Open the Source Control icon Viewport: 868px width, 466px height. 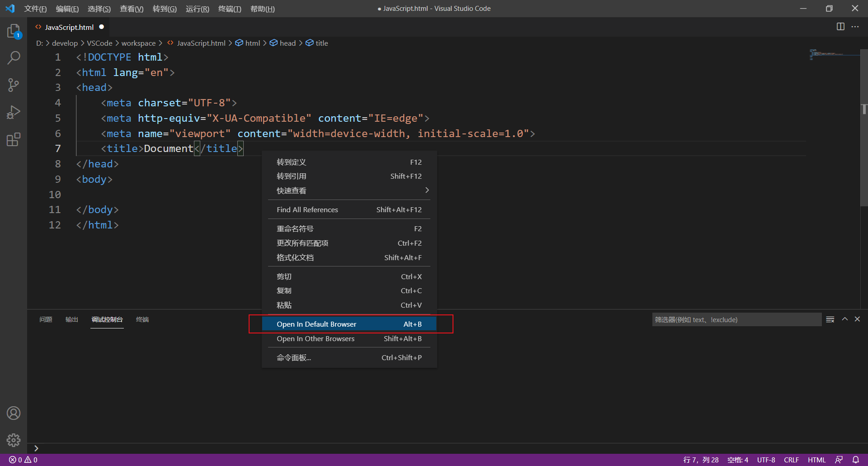pos(14,85)
